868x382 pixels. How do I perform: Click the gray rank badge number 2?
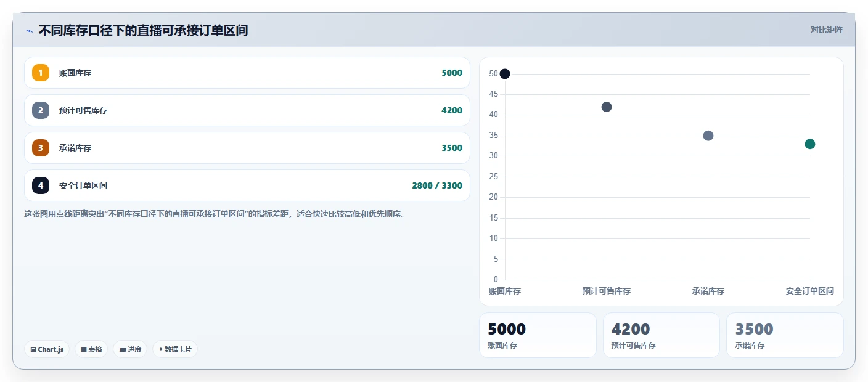coord(41,110)
